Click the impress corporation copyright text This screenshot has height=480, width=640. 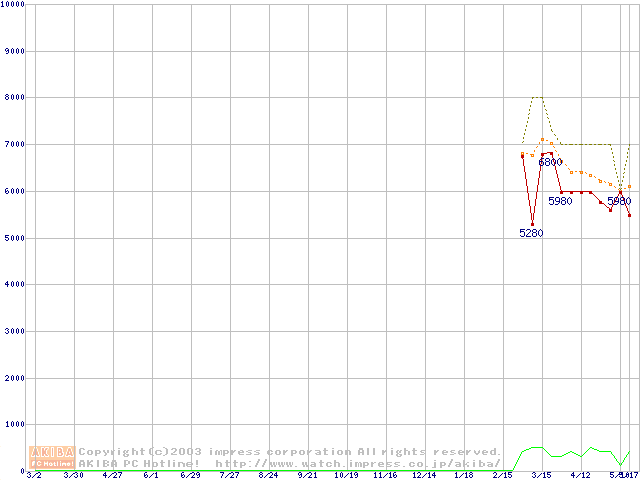pos(290,451)
